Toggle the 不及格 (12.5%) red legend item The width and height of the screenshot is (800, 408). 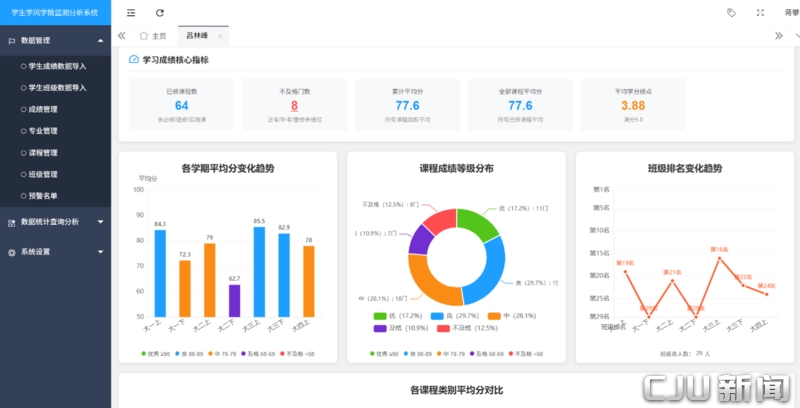(467, 328)
